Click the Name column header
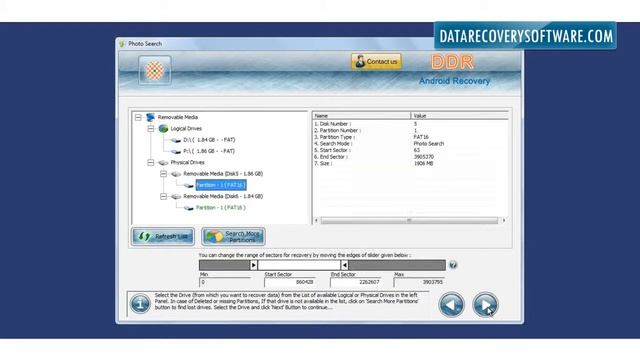This screenshot has width=640, height=360. [362, 116]
